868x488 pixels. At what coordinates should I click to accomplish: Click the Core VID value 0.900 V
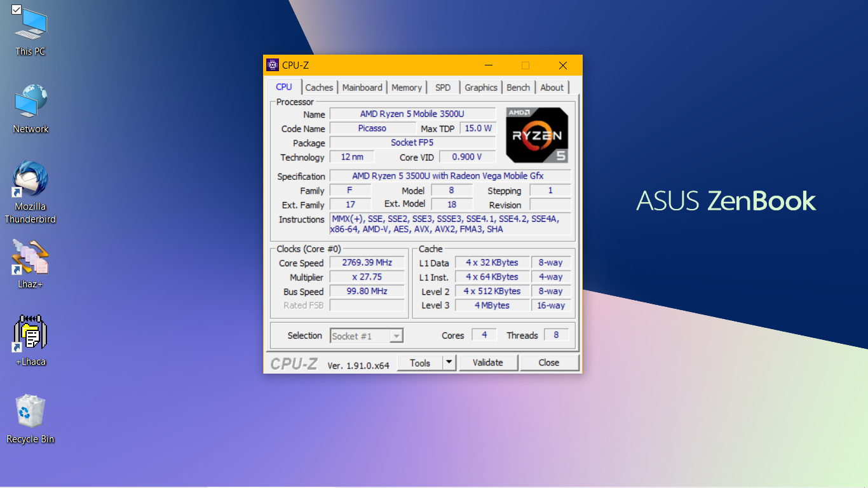(466, 157)
